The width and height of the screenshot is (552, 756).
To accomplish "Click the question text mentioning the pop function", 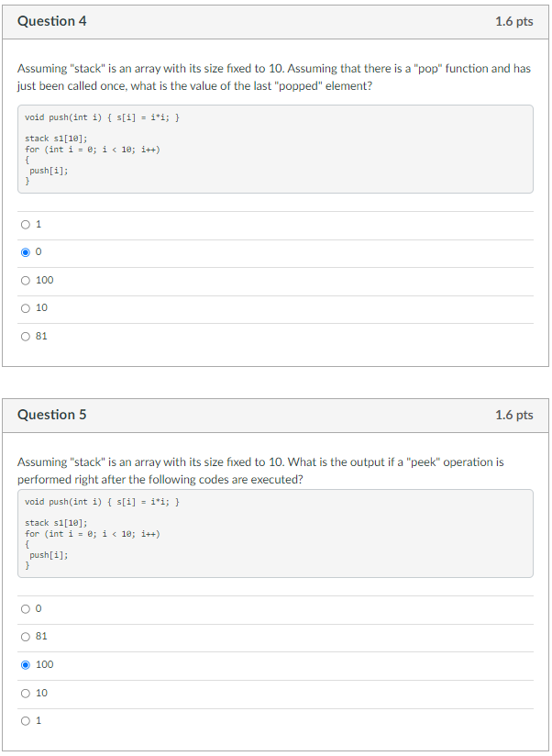I will (275, 77).
